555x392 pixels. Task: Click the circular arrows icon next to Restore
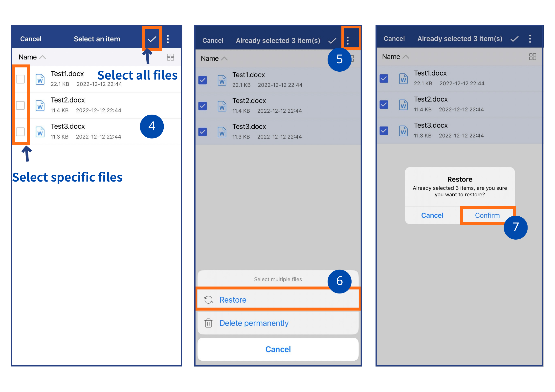pyautogui.click(x=208, y=300)
